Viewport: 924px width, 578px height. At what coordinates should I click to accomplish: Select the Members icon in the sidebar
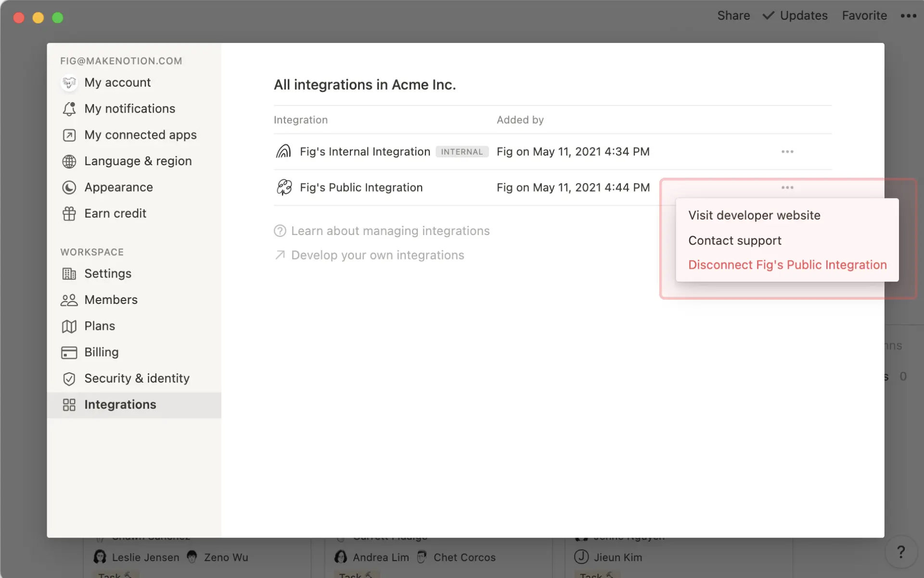[69, 300]
